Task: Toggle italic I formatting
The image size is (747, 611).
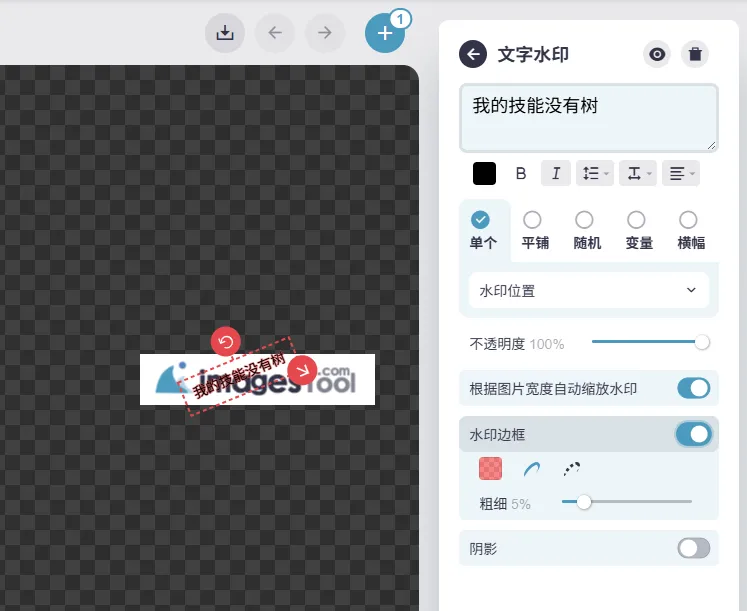Action: [556, 173]
